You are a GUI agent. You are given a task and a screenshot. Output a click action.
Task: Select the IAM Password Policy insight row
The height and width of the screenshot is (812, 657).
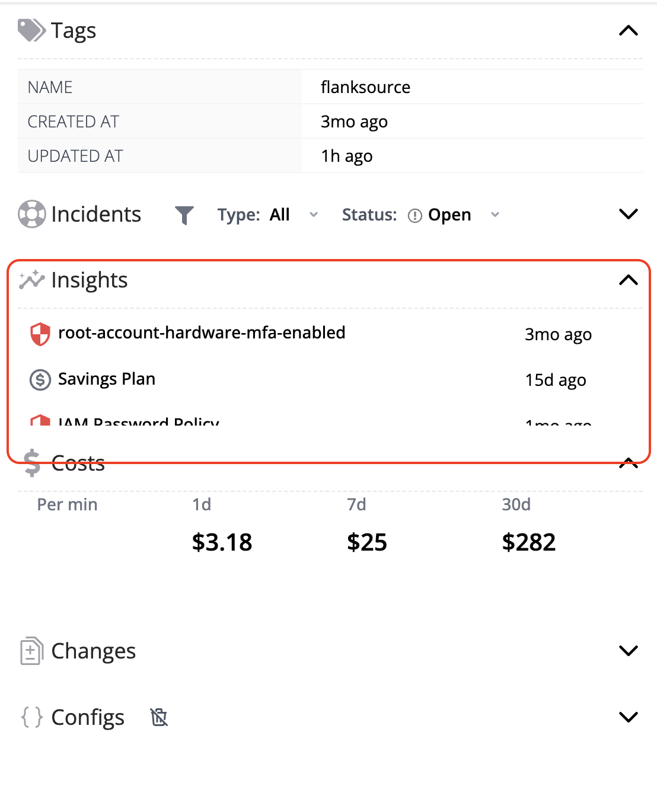click(x=139, y=422)
